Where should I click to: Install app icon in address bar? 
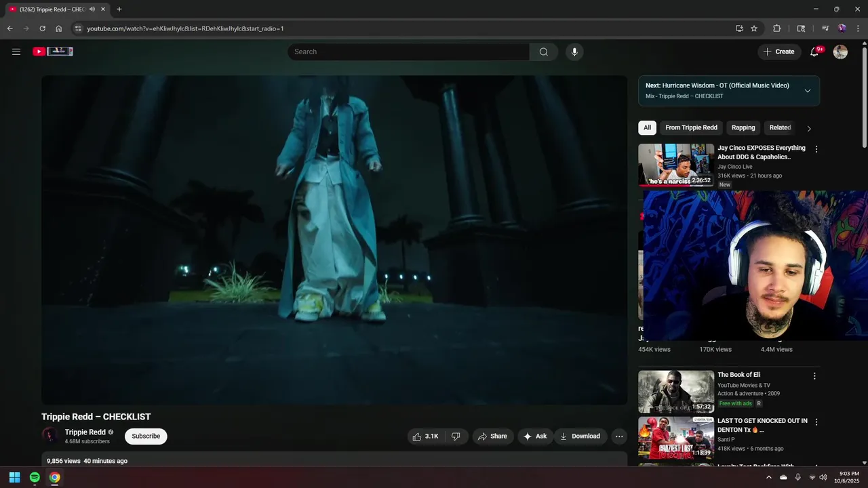point(739,28)
